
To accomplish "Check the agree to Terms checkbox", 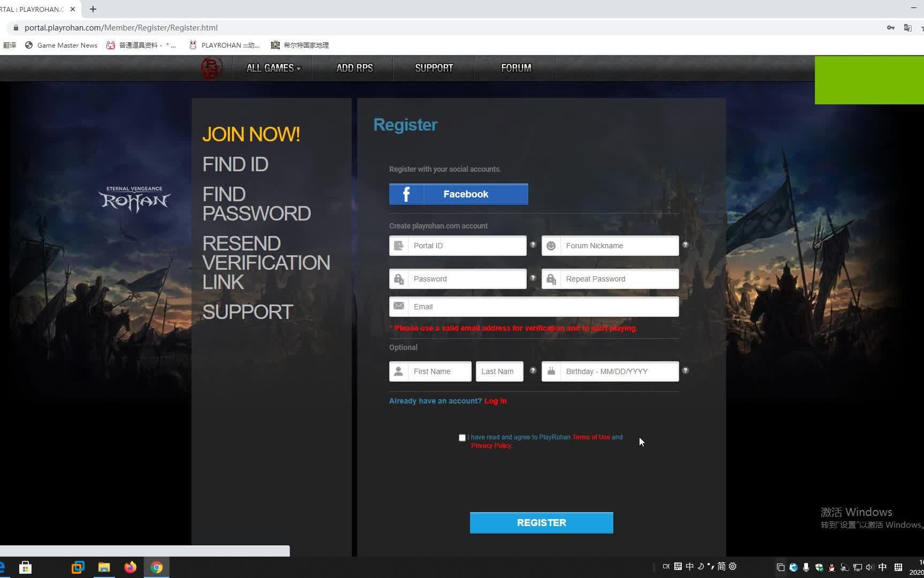I will (462, 438).
